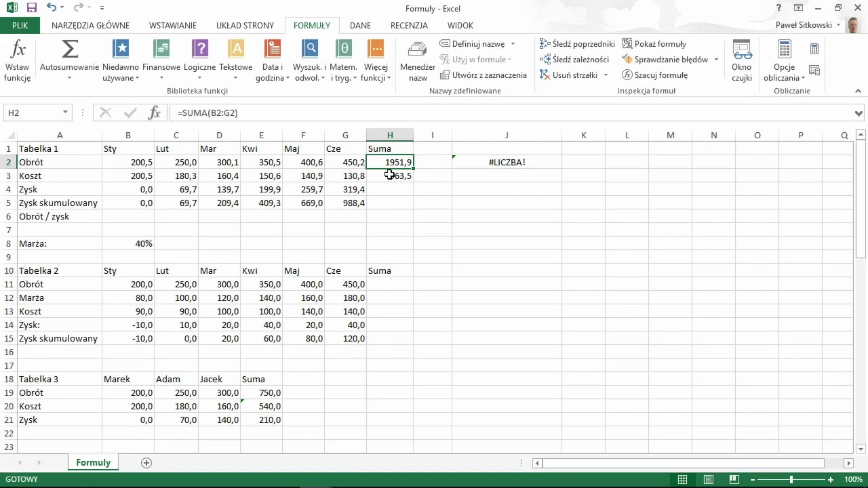Open Customize Quick Access Toolbar dropdown
This screenshot has height=488, width=868.
tap(102, 8)
